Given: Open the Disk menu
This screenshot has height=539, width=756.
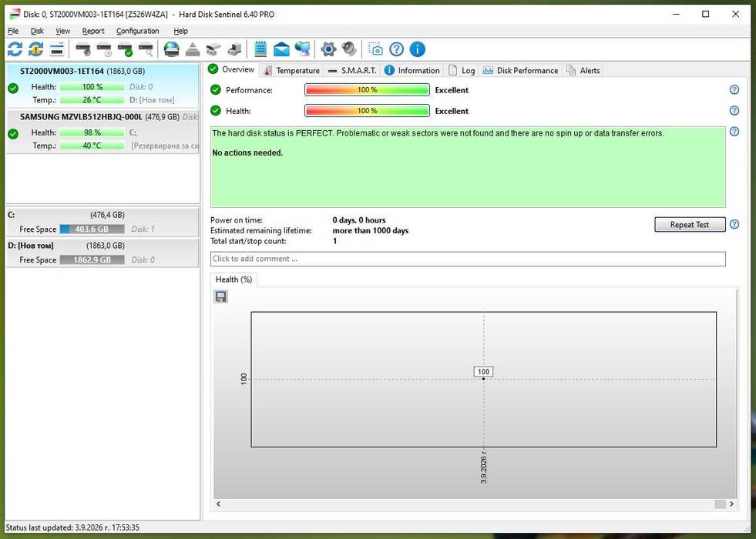Looking at the screenshot, I should tap(37, 31).
